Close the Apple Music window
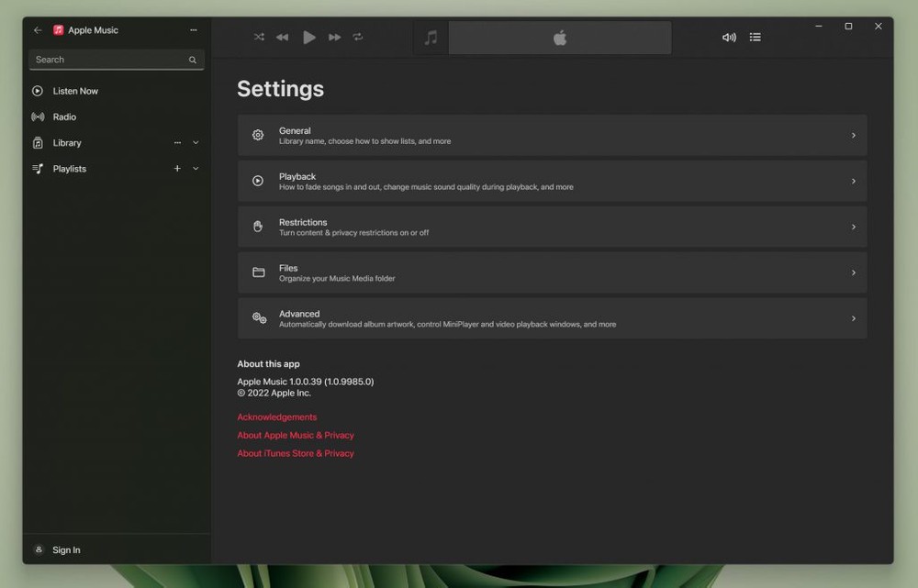Screen dimensions: 918x588 pyautogui.click(x=879, y=27)
